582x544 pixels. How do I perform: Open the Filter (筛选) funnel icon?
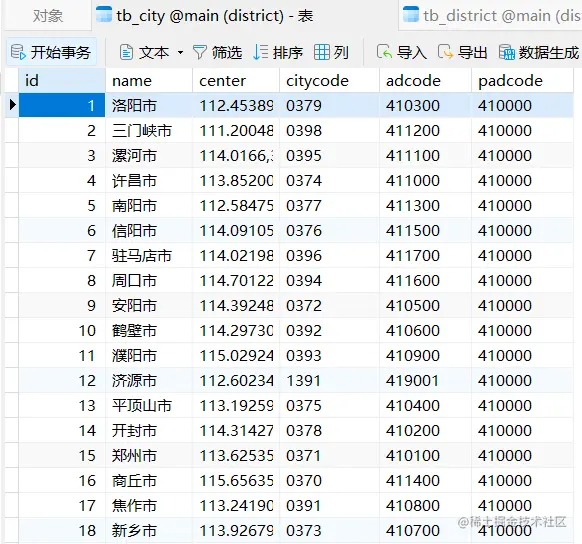click(200, 52)
